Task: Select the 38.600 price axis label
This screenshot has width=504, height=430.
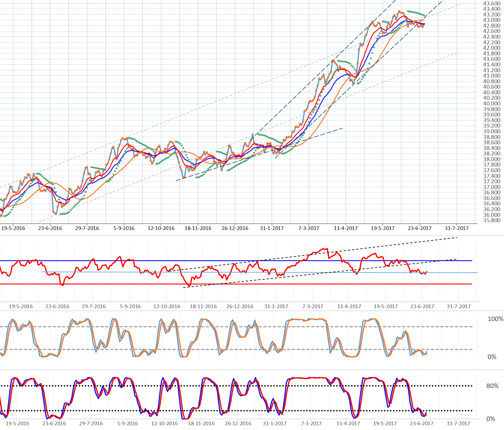Action: 492,143
